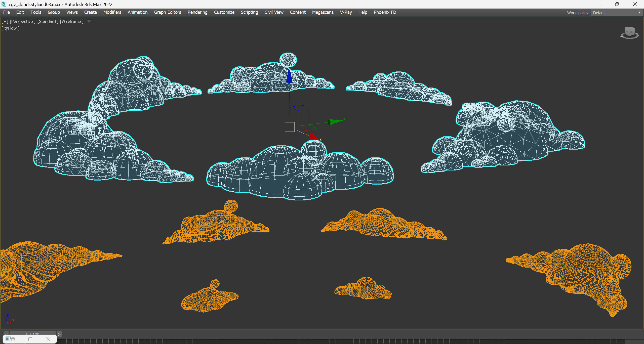Click the next frame arrow beside time slider
This screenshot has width=644, height=344.
tap(59, 334)
